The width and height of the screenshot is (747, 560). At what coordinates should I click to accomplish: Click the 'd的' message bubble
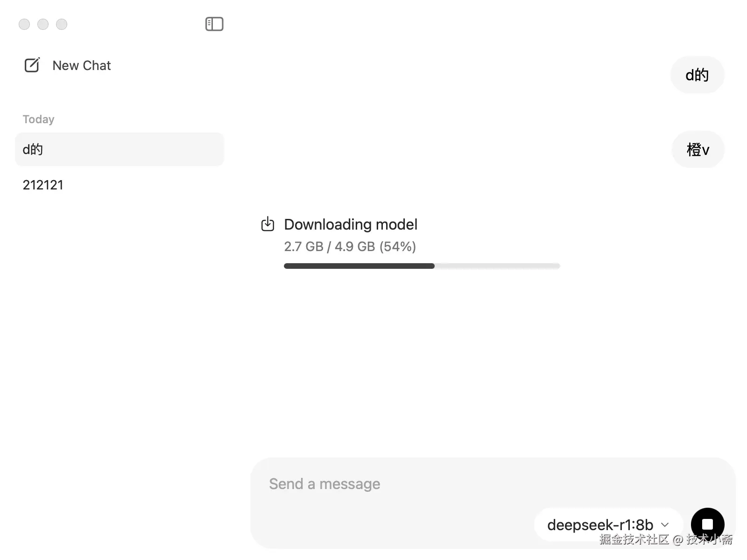click(697, 75)
